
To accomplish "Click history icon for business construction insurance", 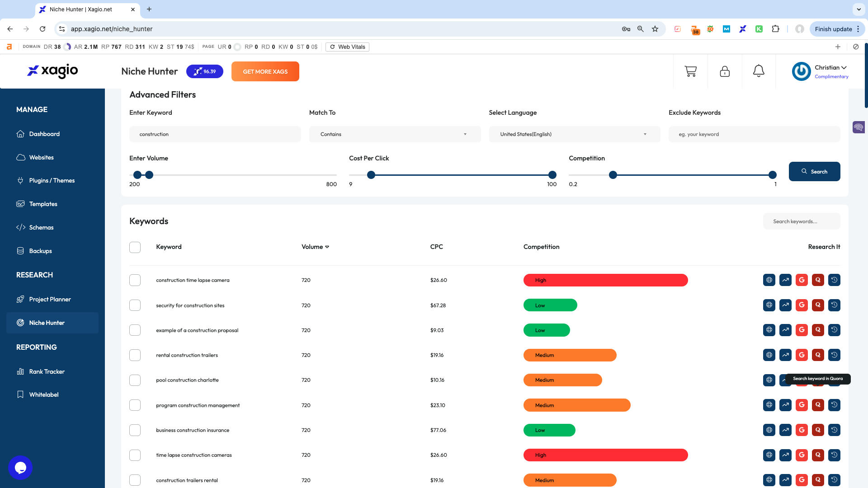I will [834, 430].
